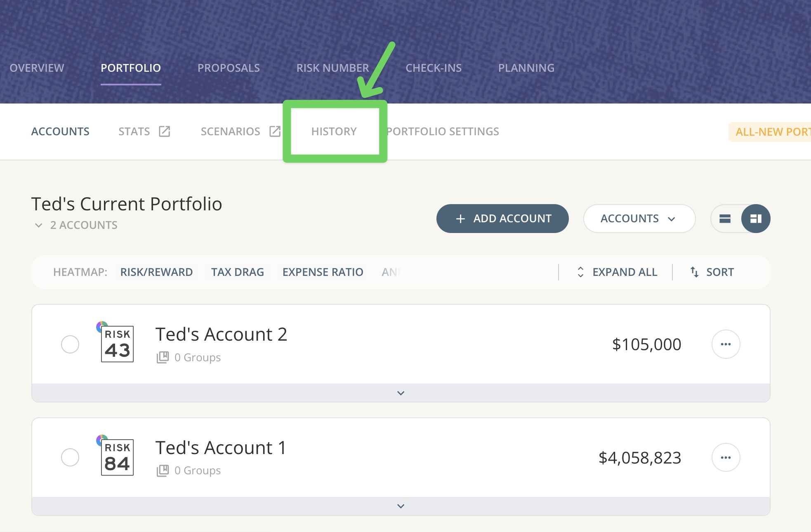The height and width of the screenshot is (532, 811).
Task: Open the Scenarios external link icon
Action: click(x=275, y=131)
